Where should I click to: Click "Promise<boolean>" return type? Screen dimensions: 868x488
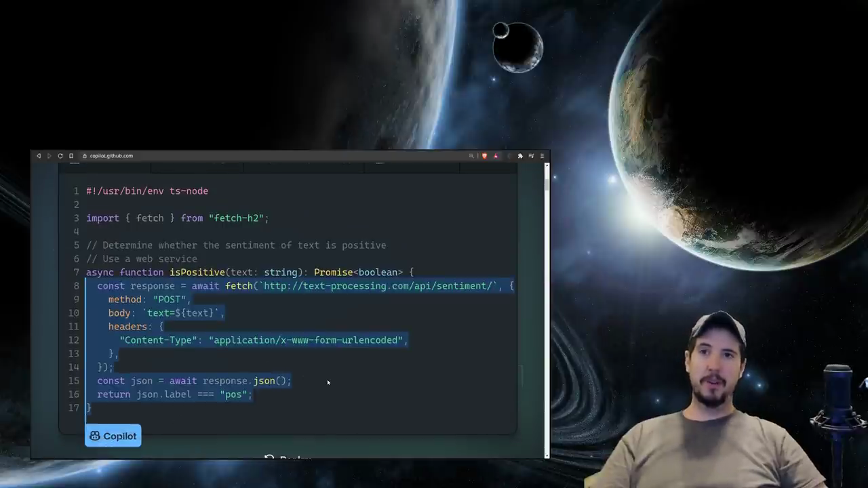pyautogui.click(x=358, y=272)
